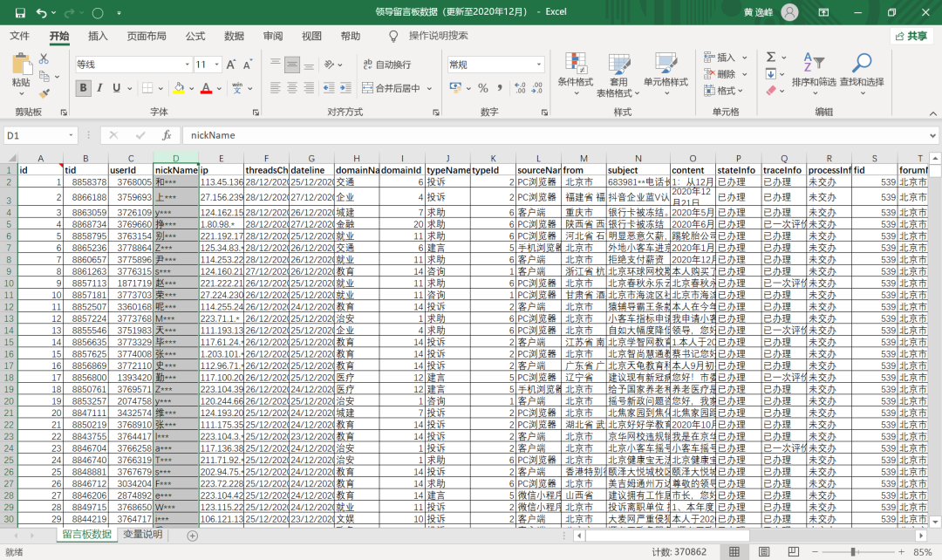Center text horizontally
Screen dimensions: 942x560
(x=292, y=88)
